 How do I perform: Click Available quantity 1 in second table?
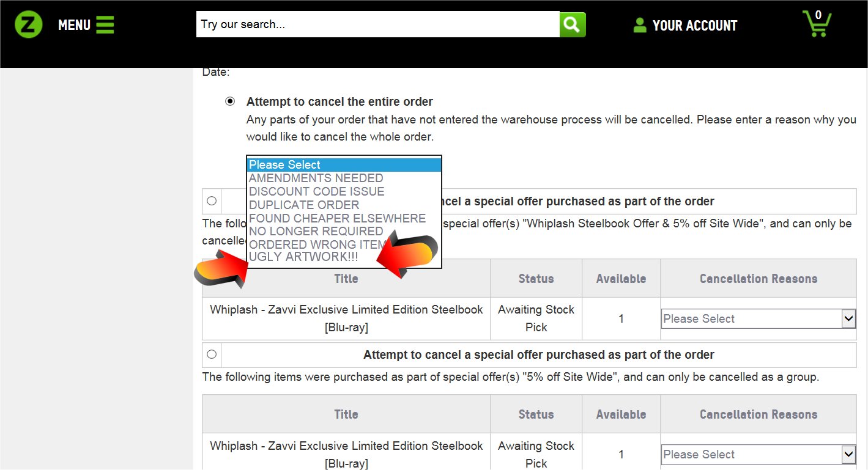(x=621, y=455)
